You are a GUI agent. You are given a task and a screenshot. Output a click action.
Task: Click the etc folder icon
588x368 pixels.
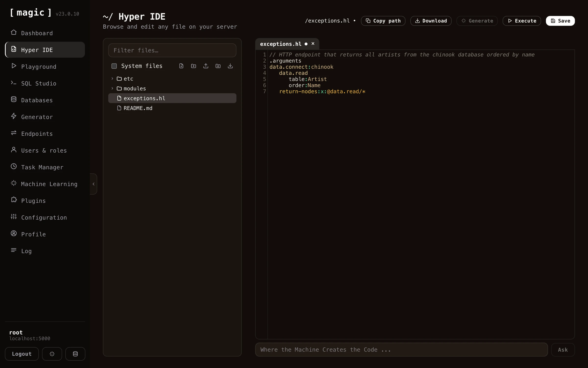119,79
